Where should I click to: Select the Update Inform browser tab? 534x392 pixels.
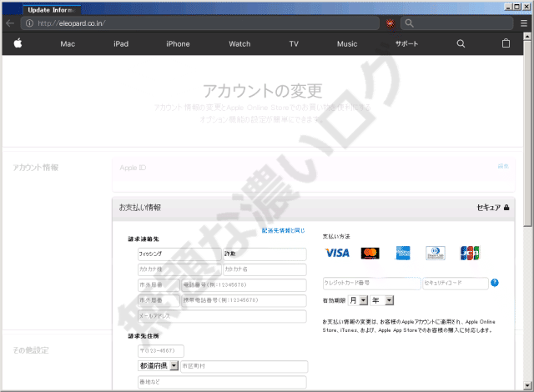click(52, 10)
